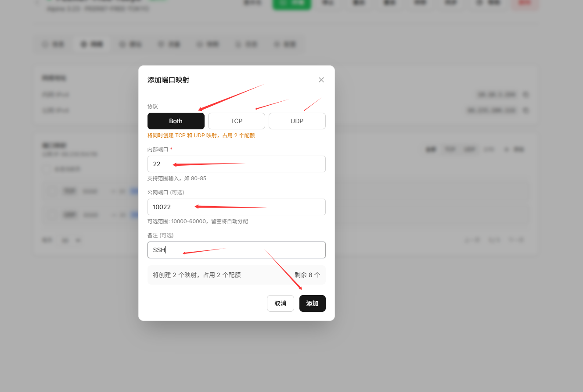Choose UDP as the protocol

297,121
